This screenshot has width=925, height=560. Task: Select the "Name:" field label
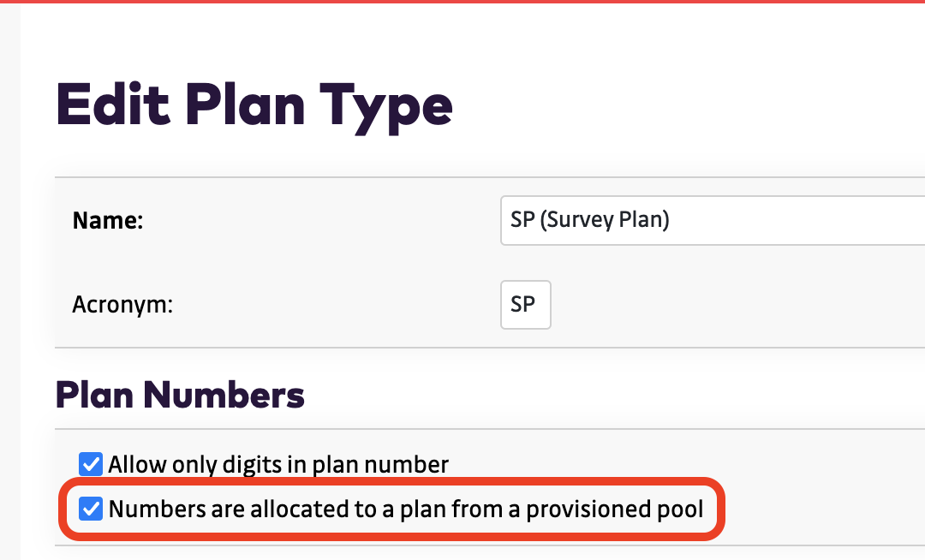pyautogui.click(x=108, y=221)
